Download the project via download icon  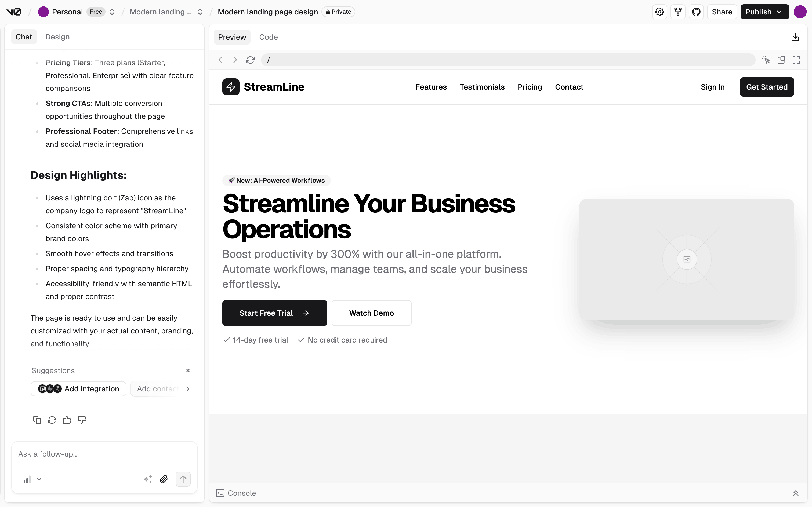coord(795,37)
